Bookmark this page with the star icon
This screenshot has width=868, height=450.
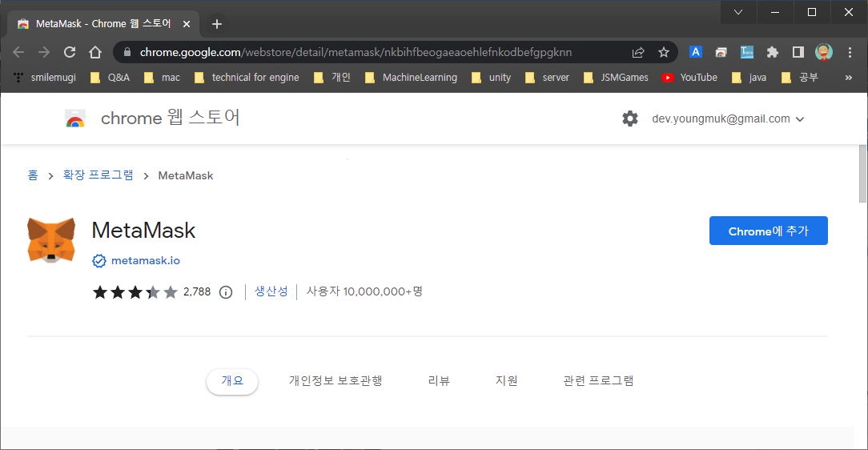(664, 52)
